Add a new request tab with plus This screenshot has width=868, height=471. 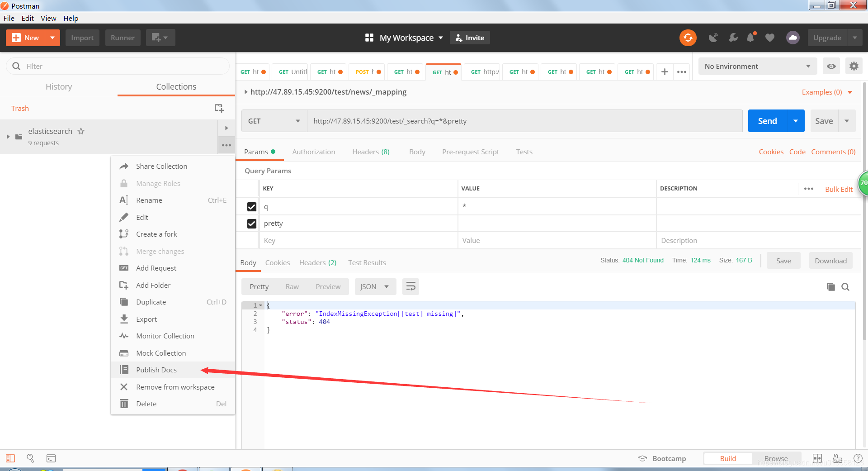[x=665, y=71]
